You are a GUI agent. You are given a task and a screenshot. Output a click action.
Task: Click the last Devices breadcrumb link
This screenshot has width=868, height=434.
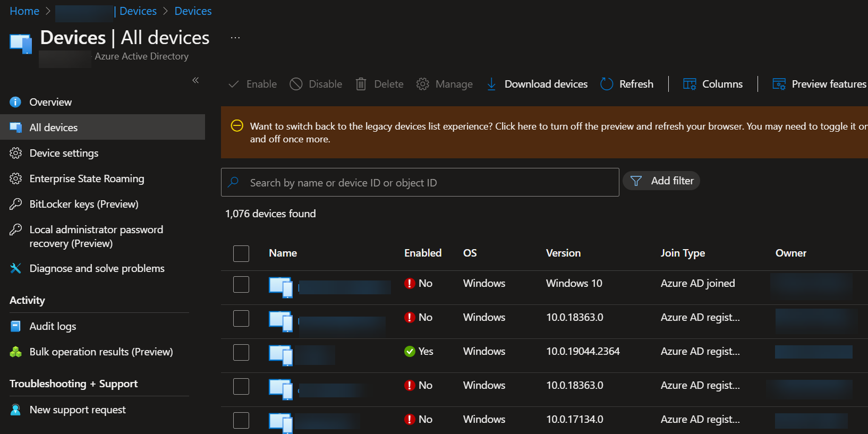pos(193,11)
